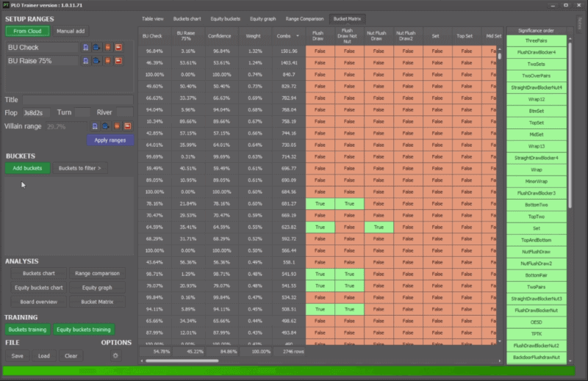Select OESD in the Significance order list
Image resolution: width=588 pixels, height=381 pixels.
tap(537, 322)
